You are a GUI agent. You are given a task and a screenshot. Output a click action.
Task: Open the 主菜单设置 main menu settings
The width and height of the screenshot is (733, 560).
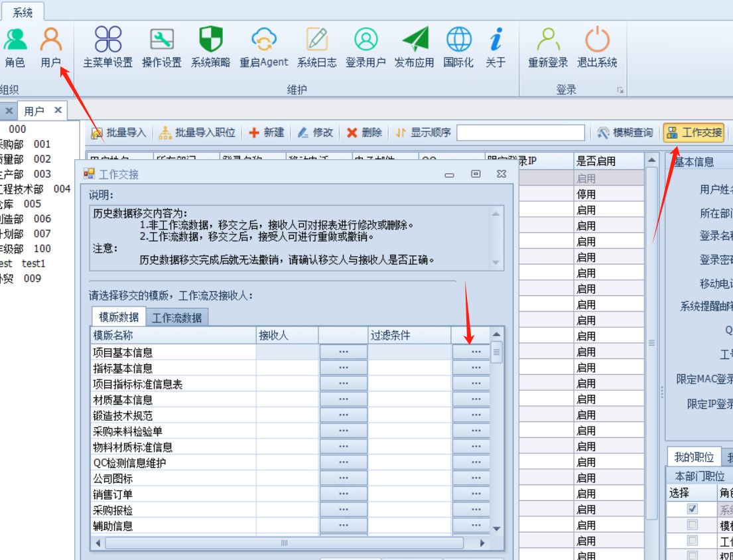point(107,48)
